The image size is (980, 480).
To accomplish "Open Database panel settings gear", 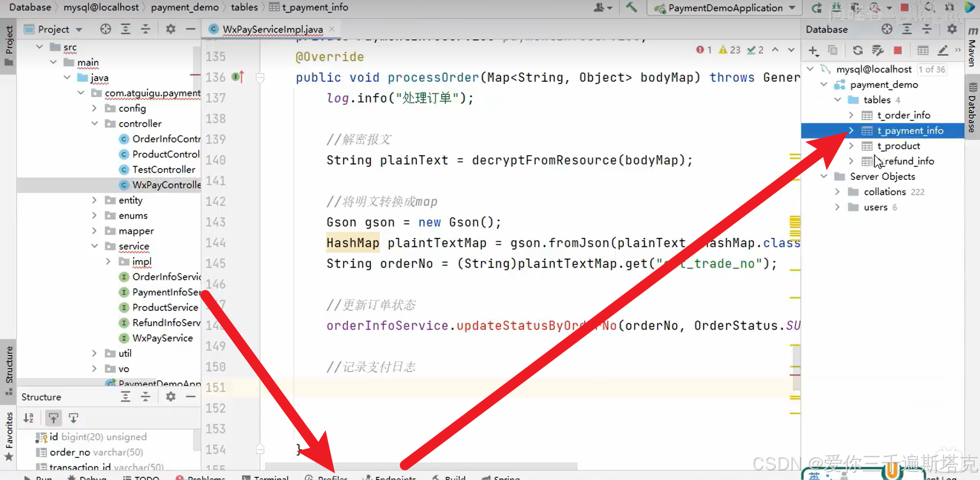I will tap(952, 29).
